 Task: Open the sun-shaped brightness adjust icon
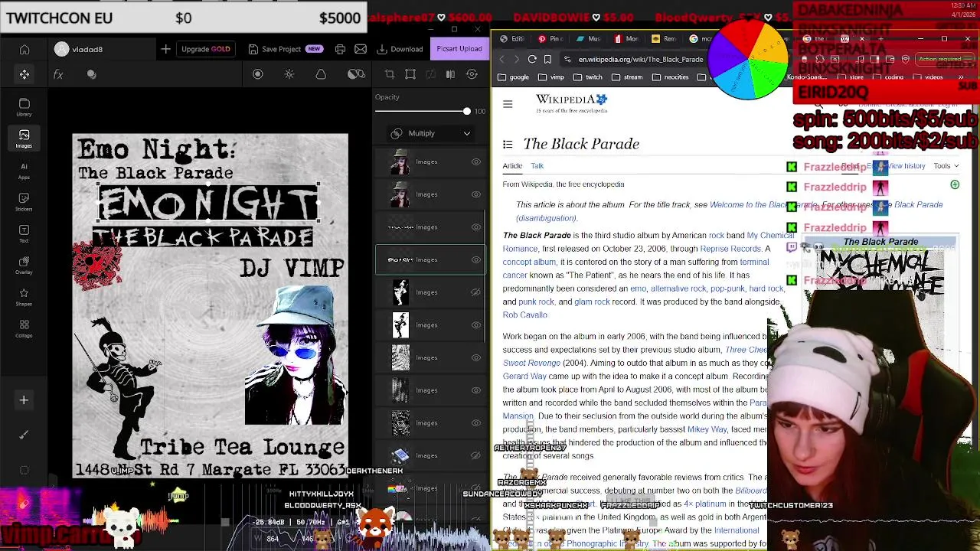[x=289, y=74]
